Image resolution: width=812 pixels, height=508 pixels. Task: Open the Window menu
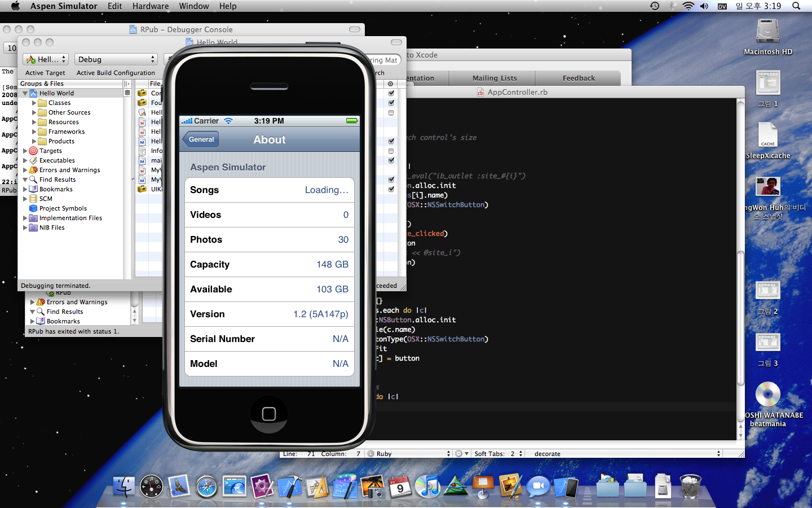[x=194, y=6]
